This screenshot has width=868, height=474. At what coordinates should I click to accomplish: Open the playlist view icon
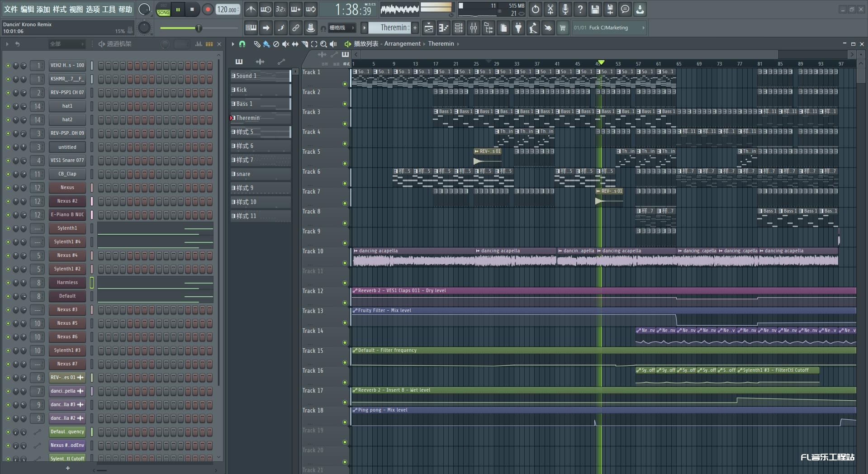click(429, 28)
